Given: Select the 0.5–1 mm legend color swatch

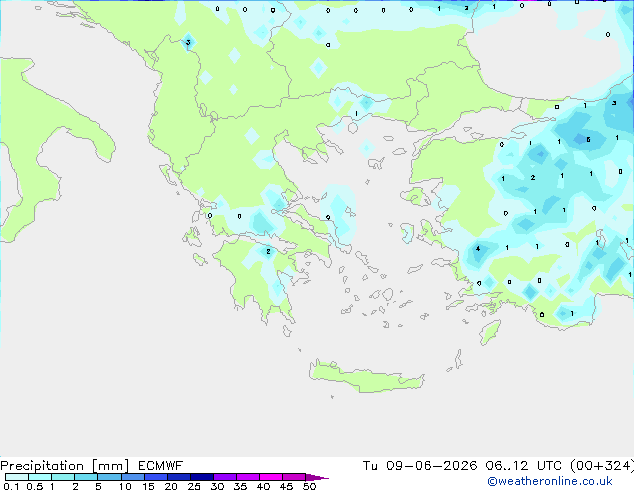Looking at the screenshot, I should (x=40, y=477).
